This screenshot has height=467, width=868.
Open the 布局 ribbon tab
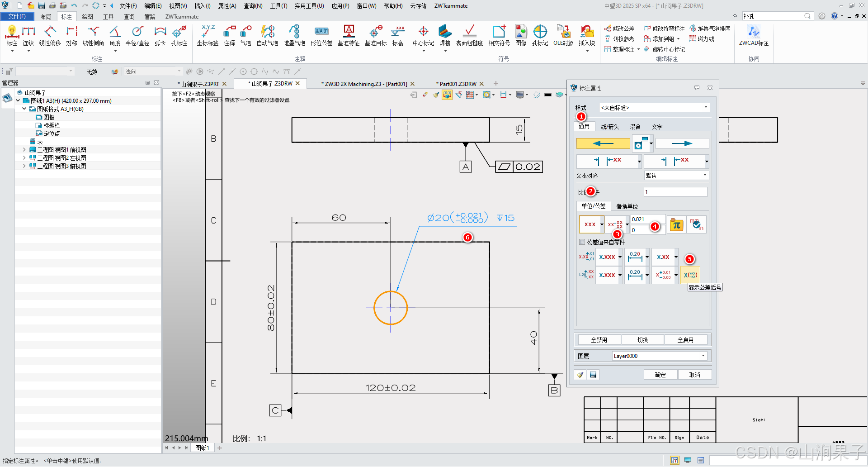coord(46,17)
